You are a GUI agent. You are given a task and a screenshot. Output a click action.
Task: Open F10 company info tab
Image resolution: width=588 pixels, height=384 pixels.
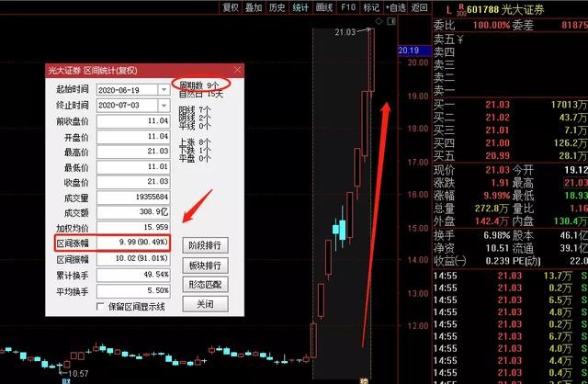click(348, 7)
